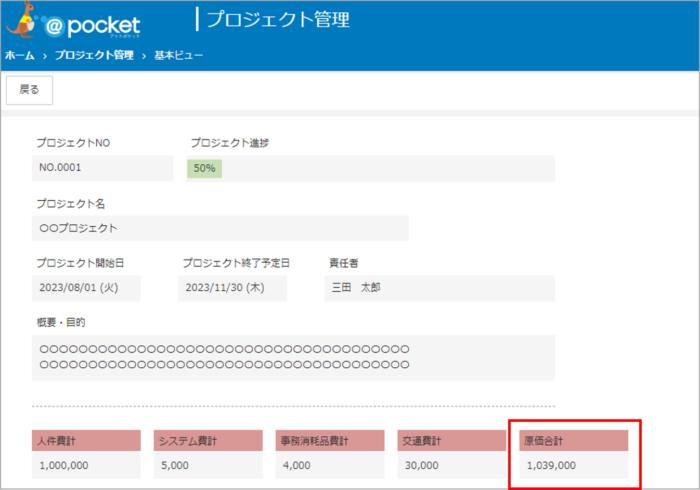Click the 事務消耗品費計 header

[330, 441]
